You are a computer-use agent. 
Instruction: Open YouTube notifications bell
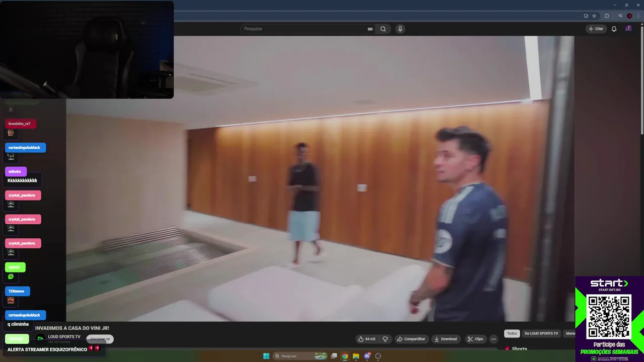click(x=614, y=29)
